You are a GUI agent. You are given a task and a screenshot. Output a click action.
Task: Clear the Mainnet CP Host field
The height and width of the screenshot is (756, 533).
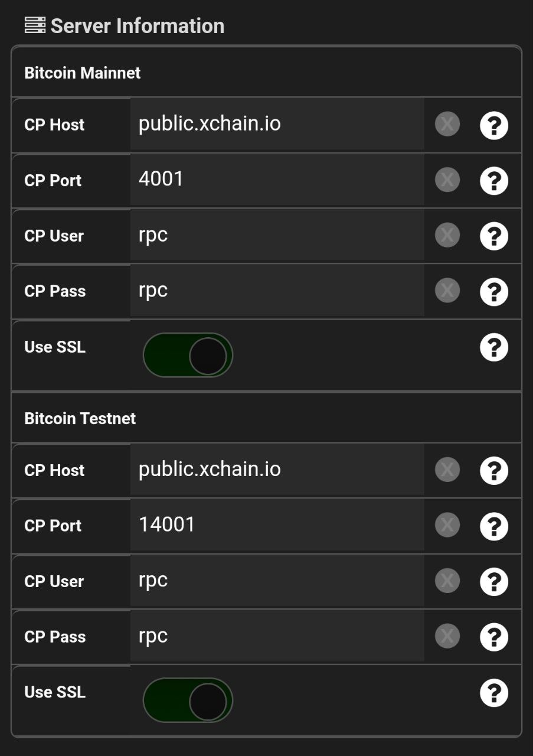[x=447, y=125]
